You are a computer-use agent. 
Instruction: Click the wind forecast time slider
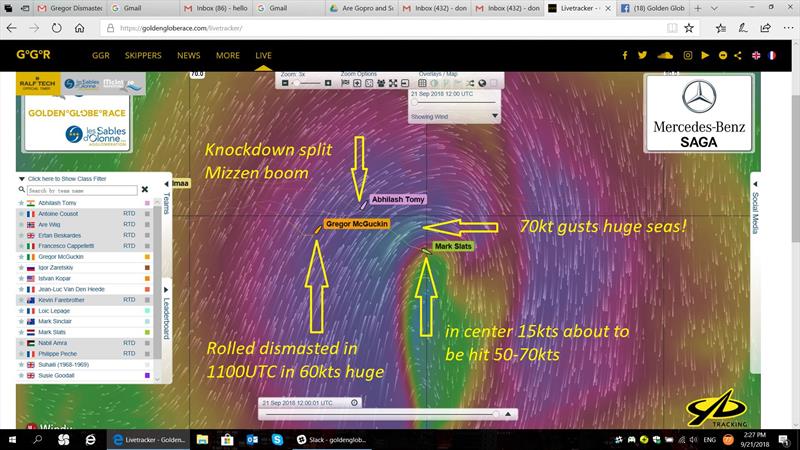pyautogui.click(x=454, y=103)
